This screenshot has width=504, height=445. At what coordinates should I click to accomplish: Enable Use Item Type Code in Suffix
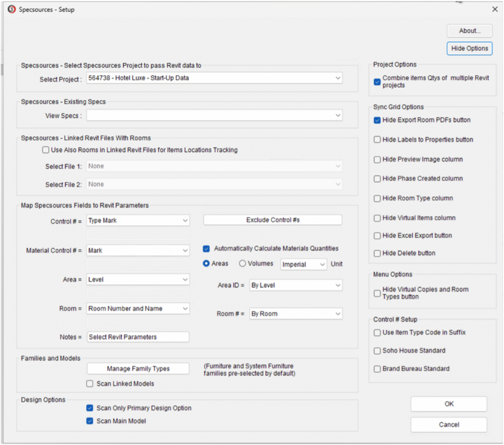click(x=377, y=333)
